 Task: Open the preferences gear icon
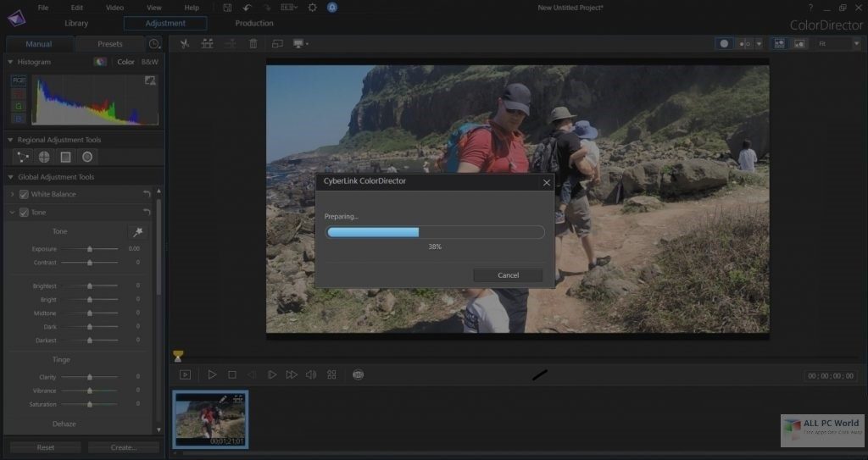[x=312, y=8]
